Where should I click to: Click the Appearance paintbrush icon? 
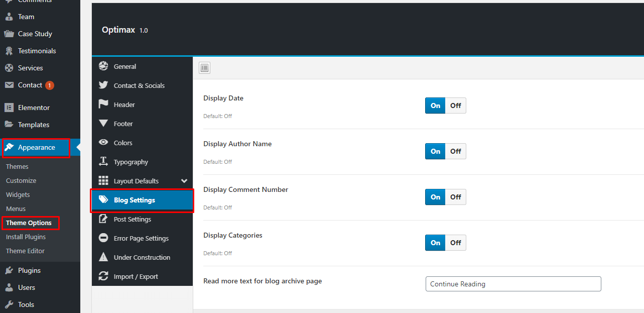point(9,147)
